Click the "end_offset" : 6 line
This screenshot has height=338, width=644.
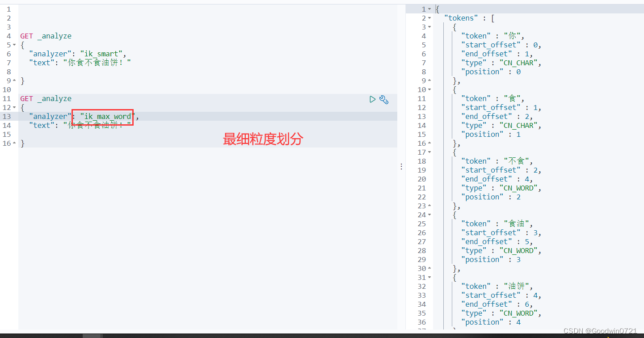pos(497,304)
